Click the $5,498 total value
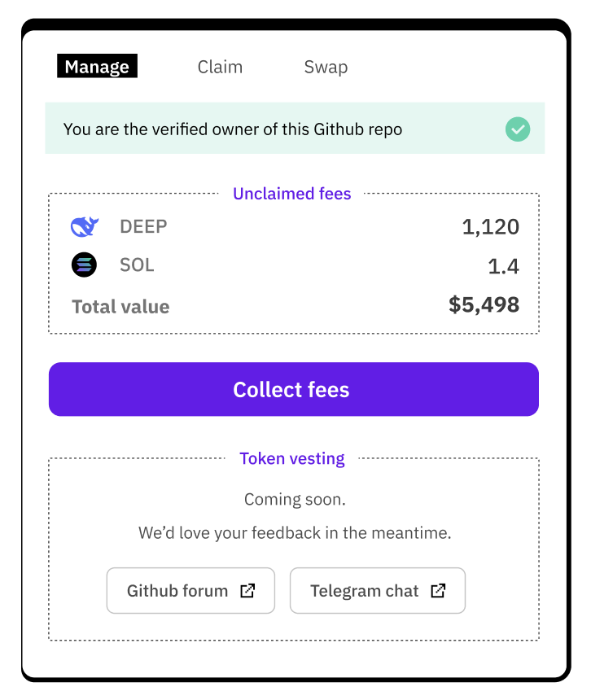 click(x=484, y=305)
